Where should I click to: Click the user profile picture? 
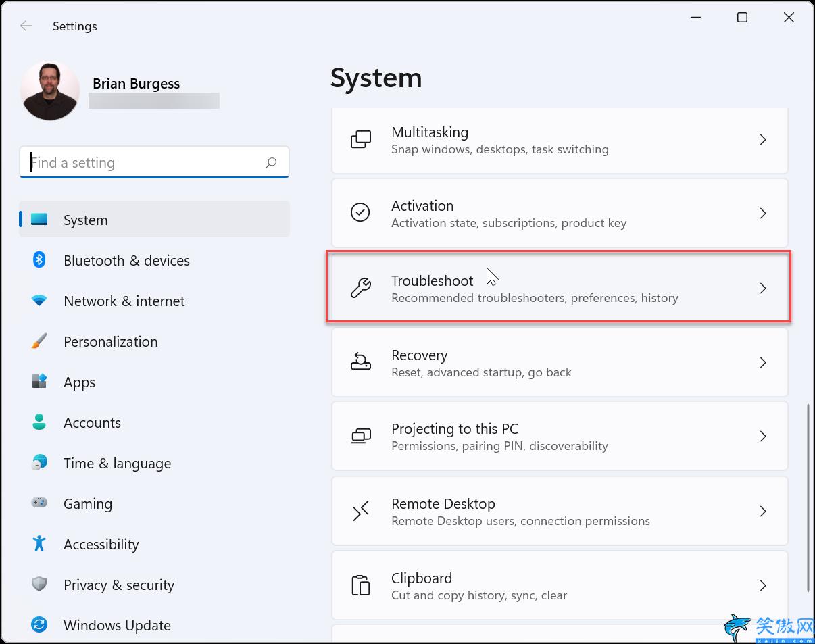click(x=50, y=91)
